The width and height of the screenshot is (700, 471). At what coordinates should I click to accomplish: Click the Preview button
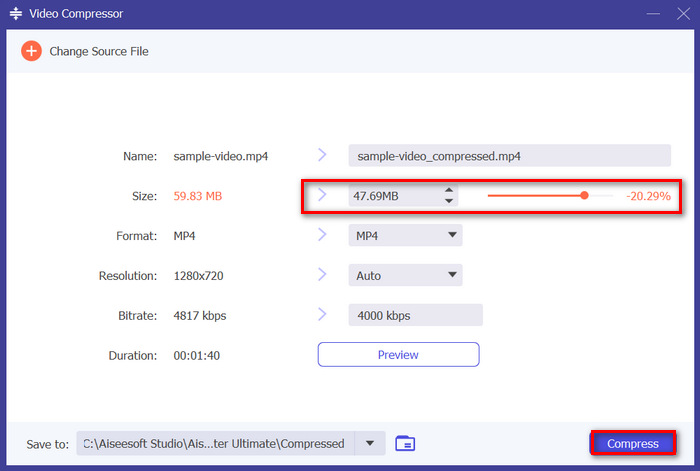coord(398,355)
